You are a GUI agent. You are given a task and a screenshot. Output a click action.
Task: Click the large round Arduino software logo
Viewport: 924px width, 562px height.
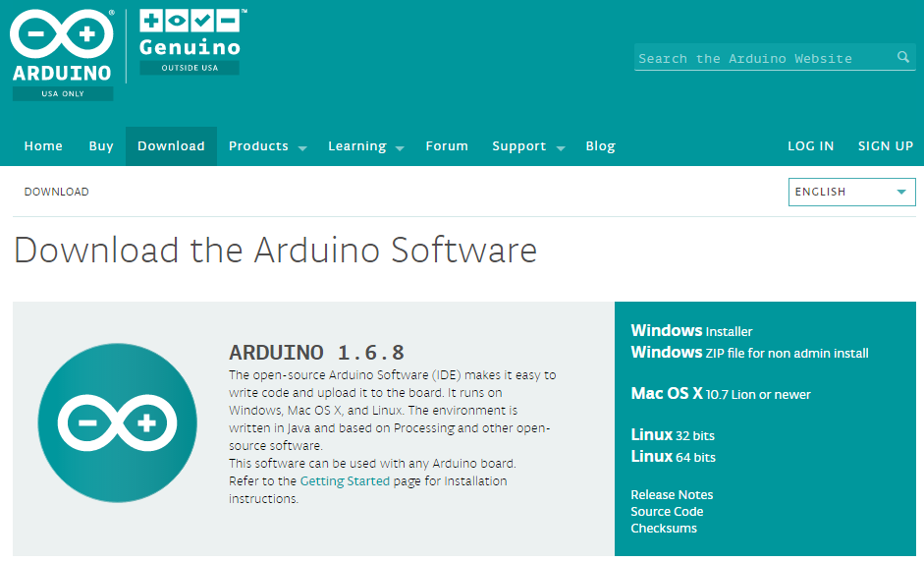point(117,422)
